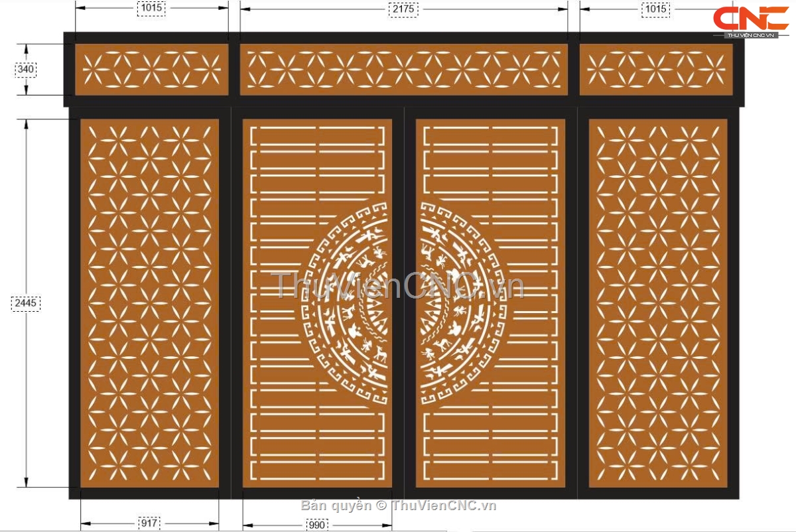
Task: Click the black beam below the transom panels
Action: click(x=404, y=101)
